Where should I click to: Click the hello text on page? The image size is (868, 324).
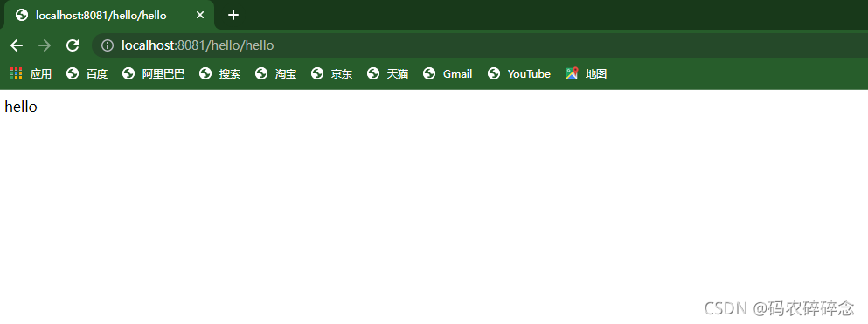coord(20,107)
